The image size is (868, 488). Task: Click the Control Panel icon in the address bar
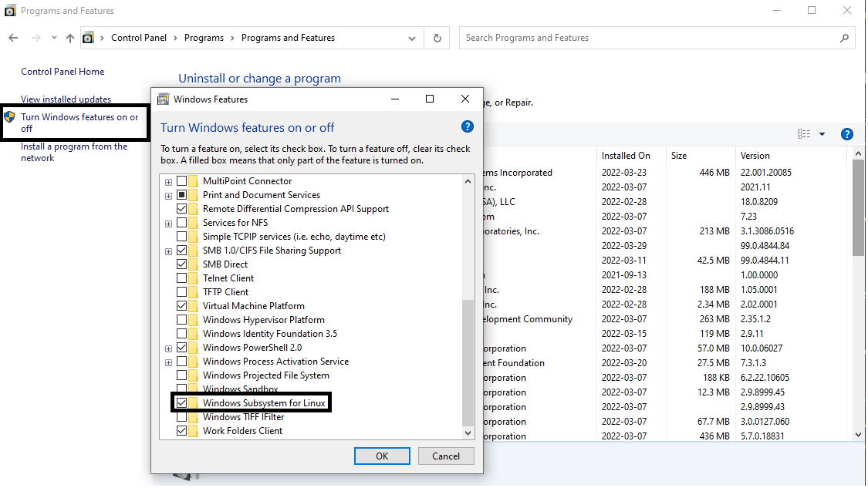tap(88, 37)
